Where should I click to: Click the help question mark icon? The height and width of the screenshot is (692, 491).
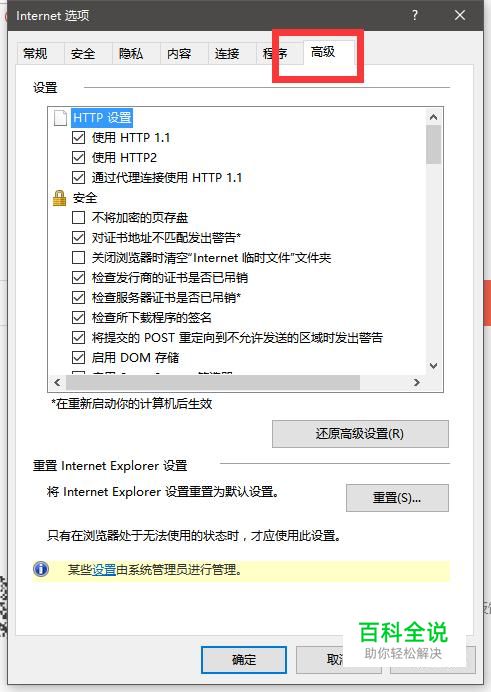pyautogui.click(x=415, y=15)
